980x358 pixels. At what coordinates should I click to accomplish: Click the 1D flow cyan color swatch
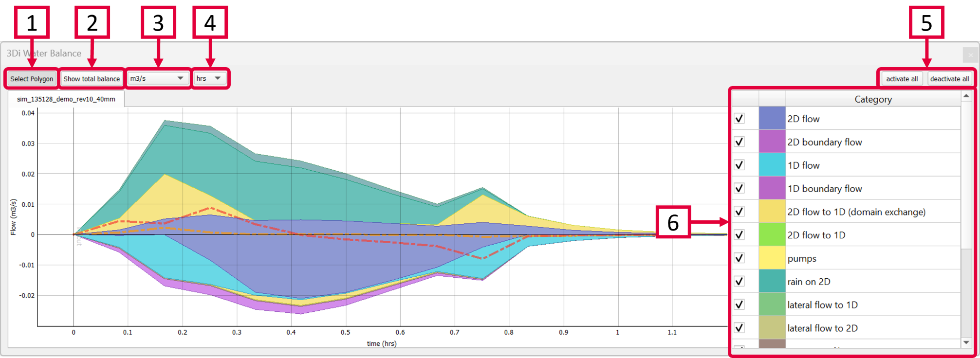(x=772, y=165)
